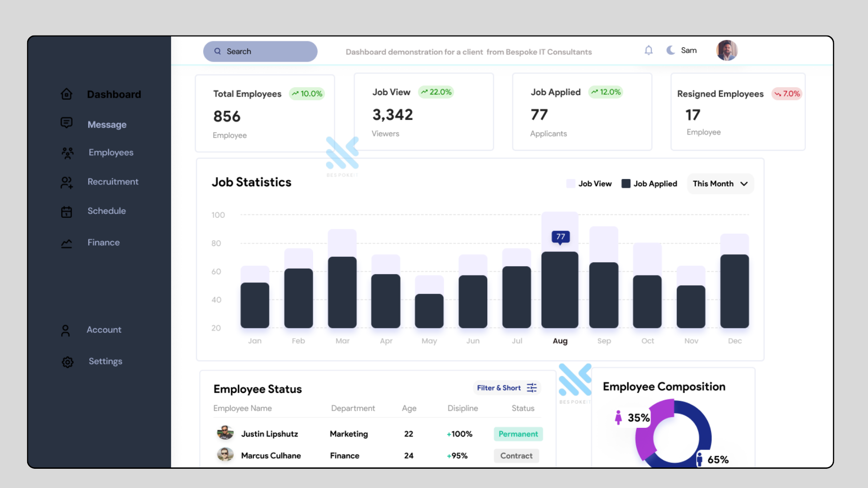
Task: Click the Settings gear icon
Action: click(68, 362)
